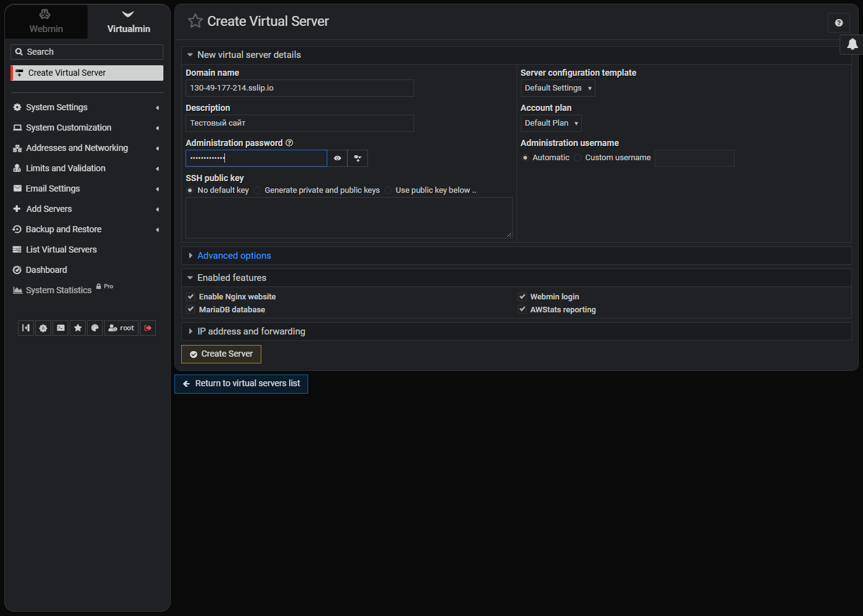Click the red logout icon
The height and width of the screenshot is (616, 863).
click(x=148, y=328)
